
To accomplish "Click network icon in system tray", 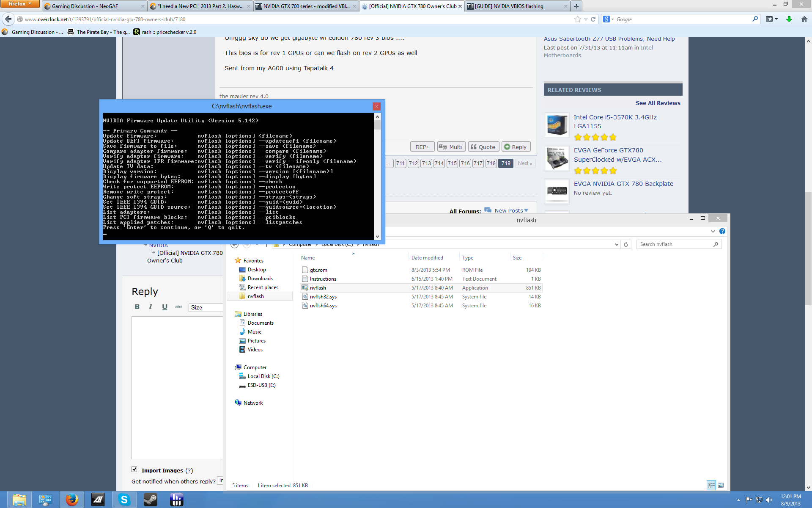I will [x=759, y=500].
